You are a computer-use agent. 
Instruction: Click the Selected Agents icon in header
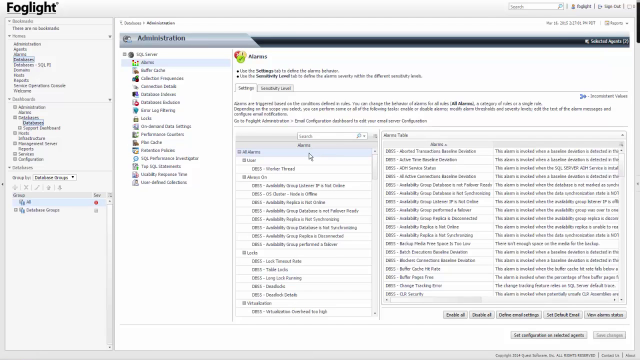pyautogui.click(x=587, y=41)
